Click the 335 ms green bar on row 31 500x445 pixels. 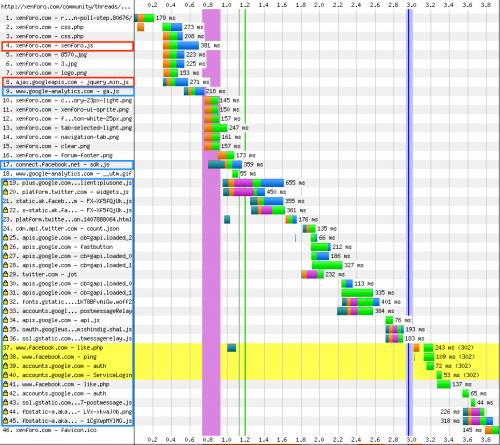(357, 293)
